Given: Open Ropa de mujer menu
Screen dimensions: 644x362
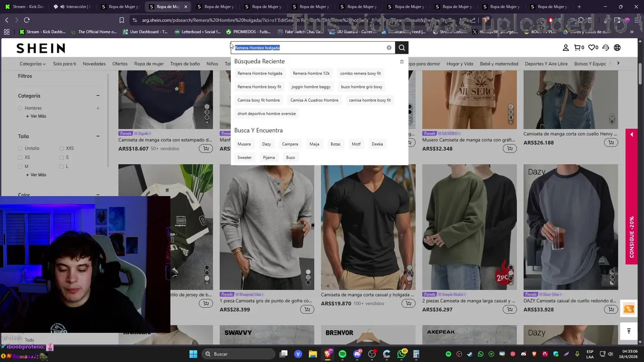Looking at the screenshot, I should point(149,64).
